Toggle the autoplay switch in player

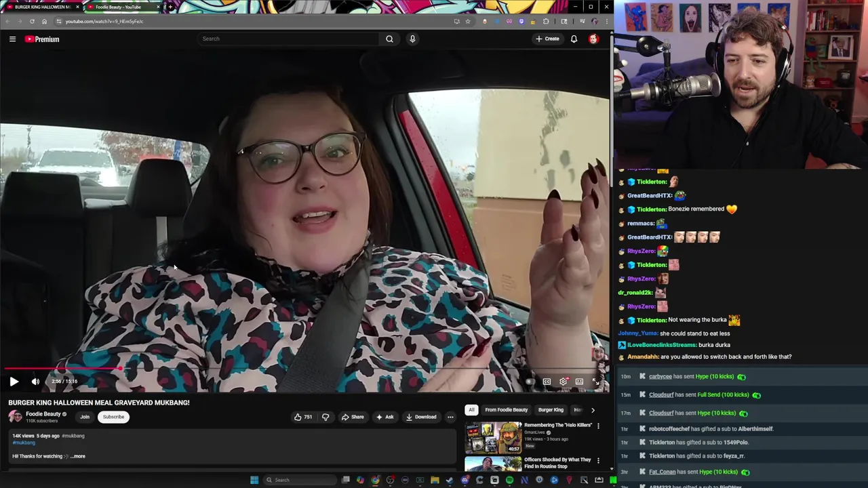tap(530, 382)
